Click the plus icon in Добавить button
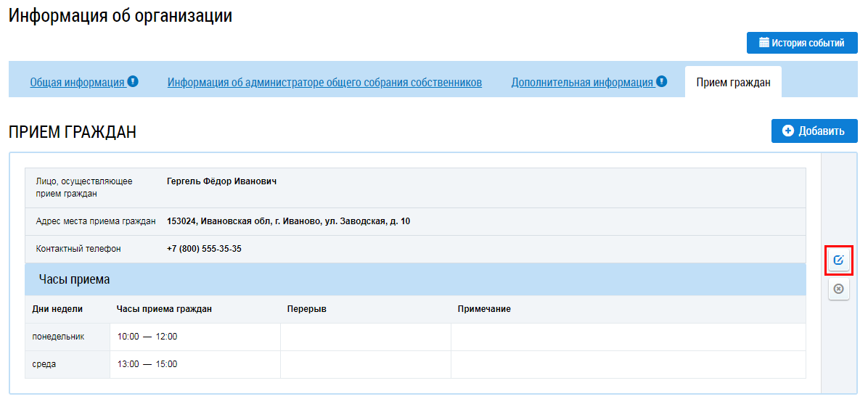This screenshot has height=399, width=868. click(x=788, y=131)
